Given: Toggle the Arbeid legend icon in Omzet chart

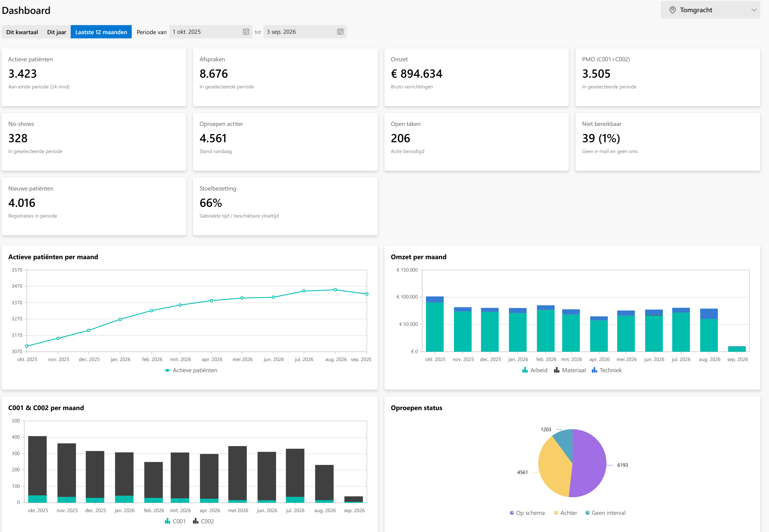Looking at the screenshot, I should [x=525, y=370].
